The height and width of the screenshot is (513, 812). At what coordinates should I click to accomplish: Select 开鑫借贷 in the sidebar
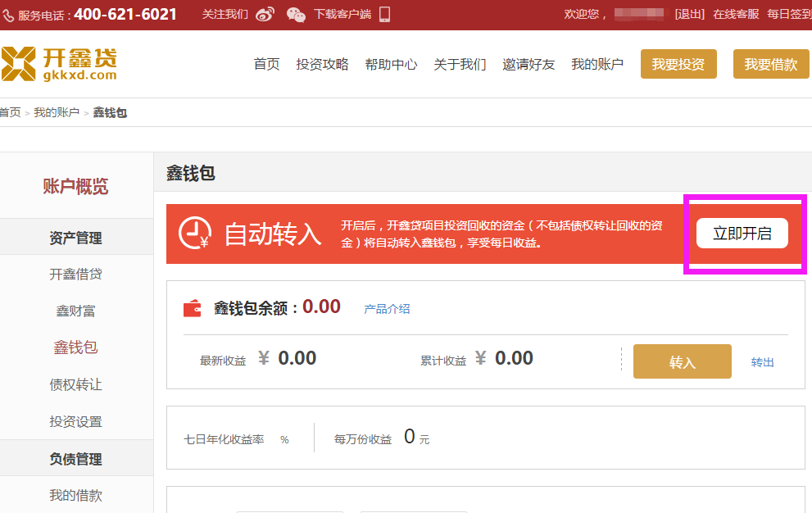tap(75, 274)
